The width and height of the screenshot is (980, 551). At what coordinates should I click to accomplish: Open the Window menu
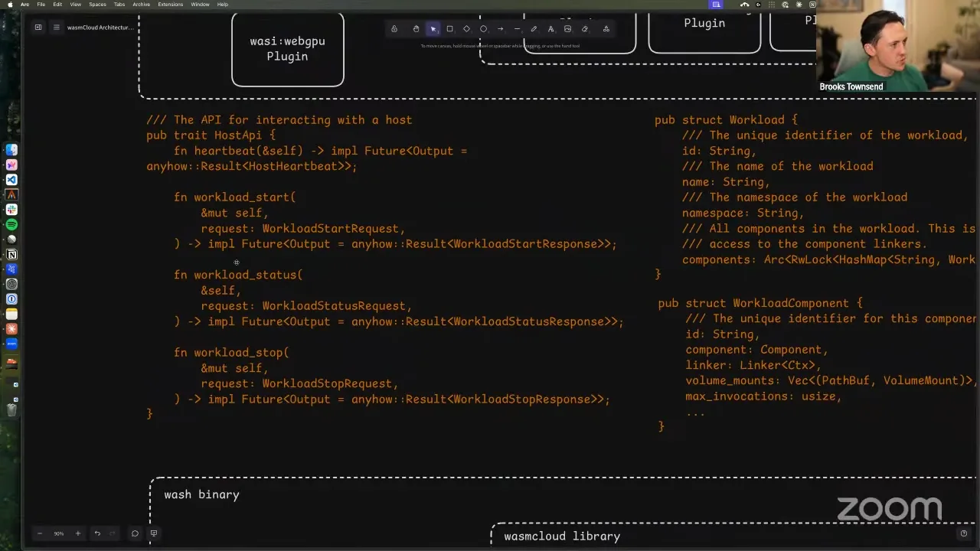[x=201, y=5]
